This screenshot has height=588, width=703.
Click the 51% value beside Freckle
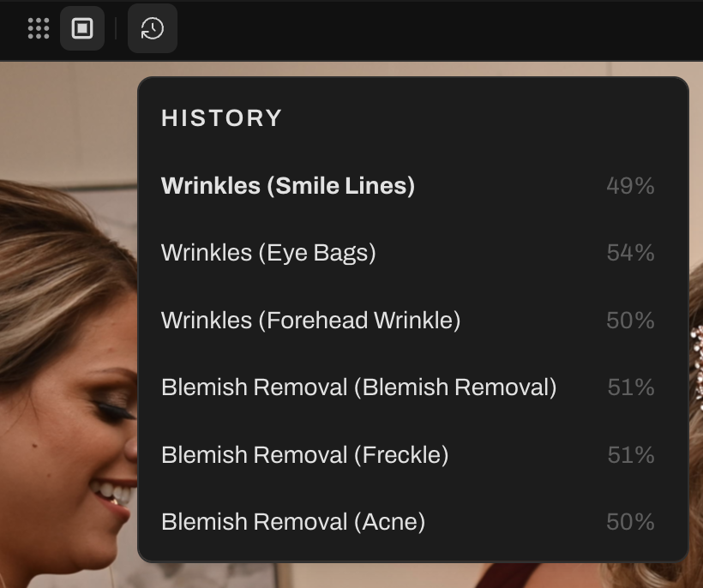click(630, 454)
